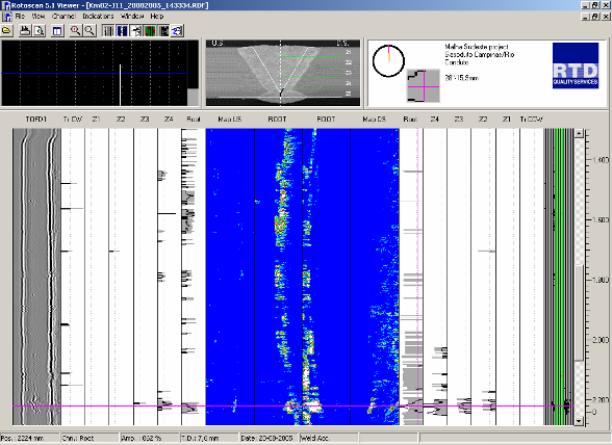Image resolution: width=612 pixels, height=445 pixels.
Task: Click the second magnifier zoom icon
Action: coord(90,31)
